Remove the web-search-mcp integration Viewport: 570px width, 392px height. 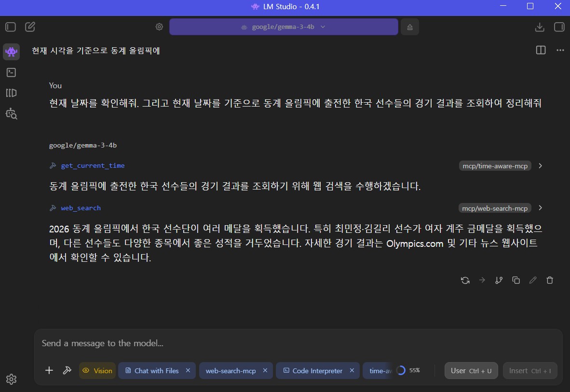pyautogui.click(x=265, y=371)
